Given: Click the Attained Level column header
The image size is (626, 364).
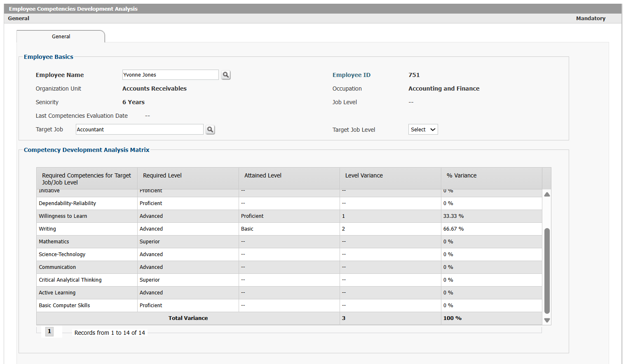Looking at the screenshot, I should pos(289,178).
